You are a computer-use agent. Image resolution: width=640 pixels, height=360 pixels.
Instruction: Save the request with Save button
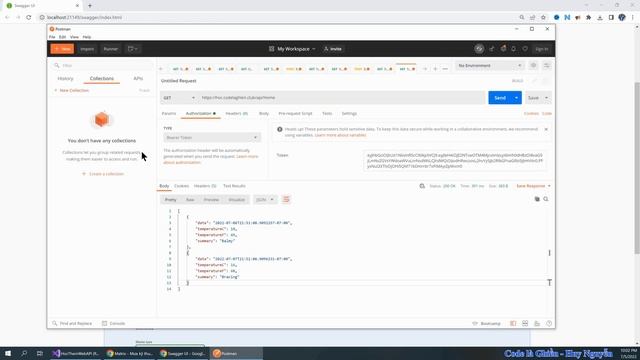coord(533,98)
